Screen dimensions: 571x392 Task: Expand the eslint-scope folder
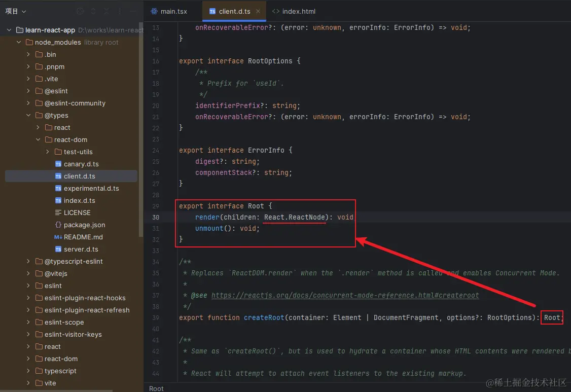pyautogui.click(x=28, y=322)
